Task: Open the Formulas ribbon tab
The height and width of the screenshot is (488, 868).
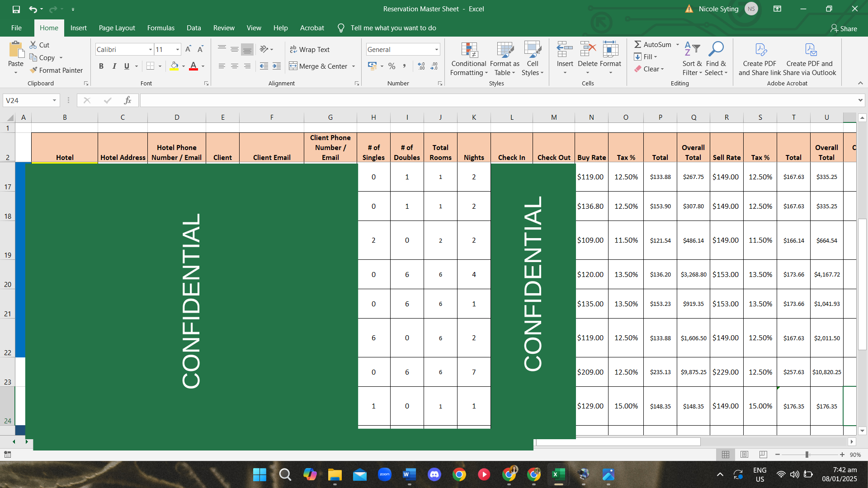Action: (x=160, y=28)
